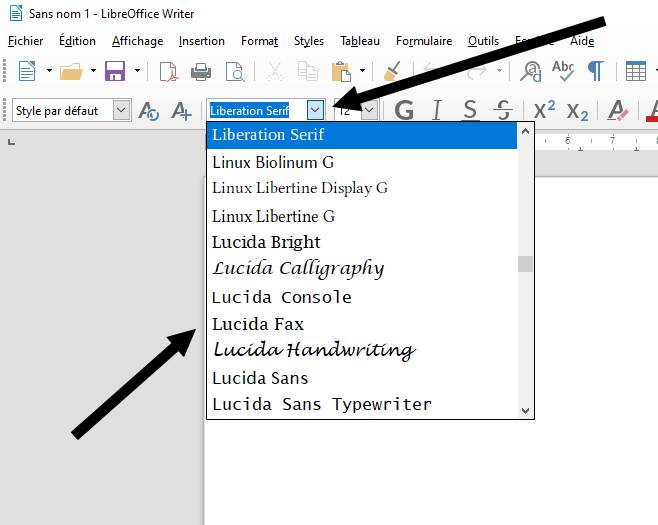658x525 pixels.
Task: Open Find and Replace tool
Action: (x=531, y=71)
